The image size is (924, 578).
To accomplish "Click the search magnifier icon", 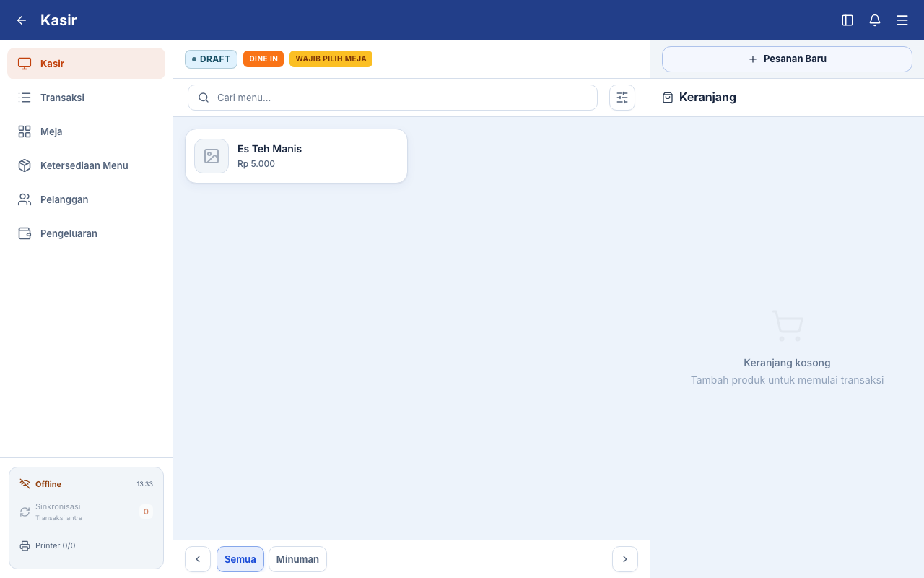I will pyautogui.click(x=204, y=98).
